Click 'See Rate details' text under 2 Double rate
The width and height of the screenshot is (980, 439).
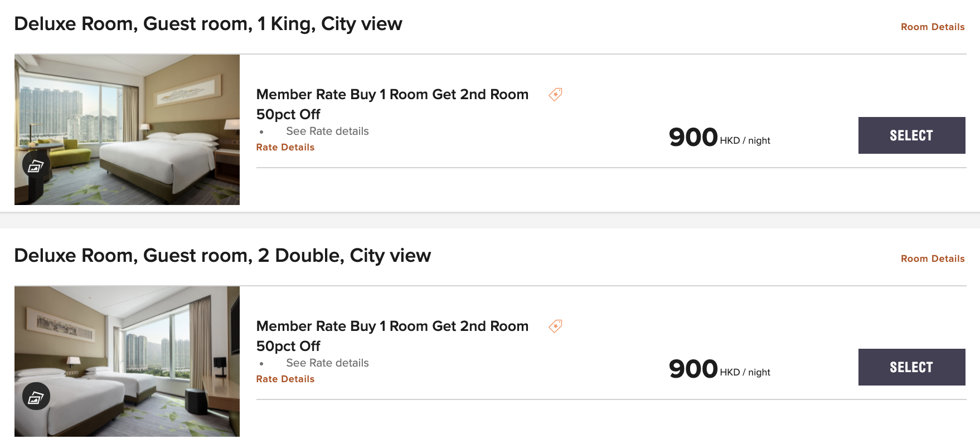pyautogui.click(x=327, y=363)
